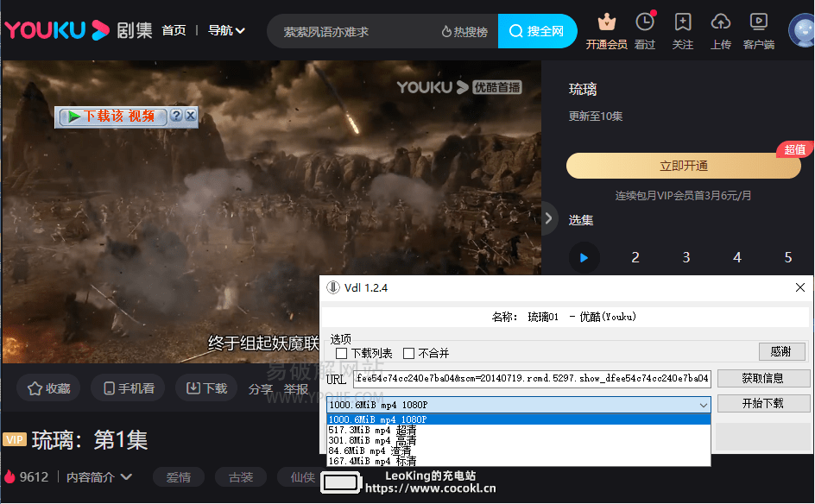
Task: Collapse the side panel with arrow
Action: pyautogui.click(x=549, y=218)
